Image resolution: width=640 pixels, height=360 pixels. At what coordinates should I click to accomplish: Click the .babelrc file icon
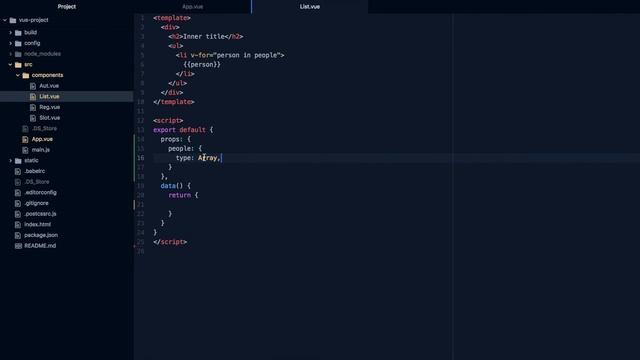[18, 171]
